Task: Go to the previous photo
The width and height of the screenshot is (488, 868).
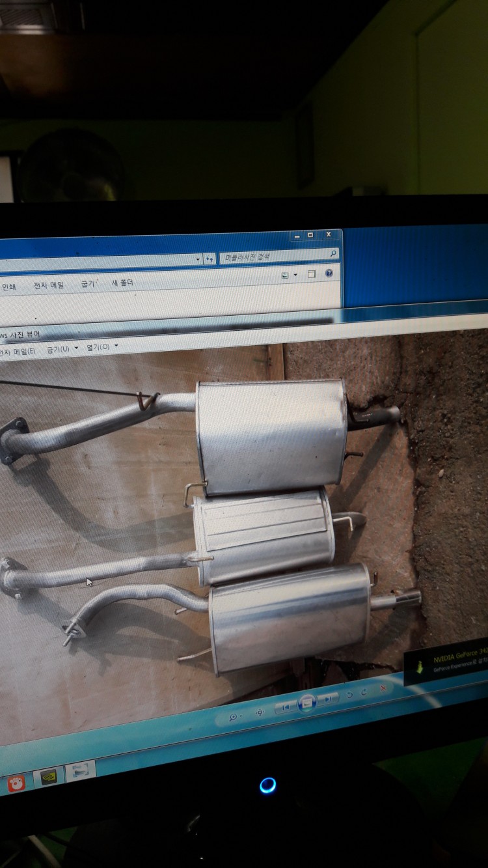Action: (x=286, y=707)
